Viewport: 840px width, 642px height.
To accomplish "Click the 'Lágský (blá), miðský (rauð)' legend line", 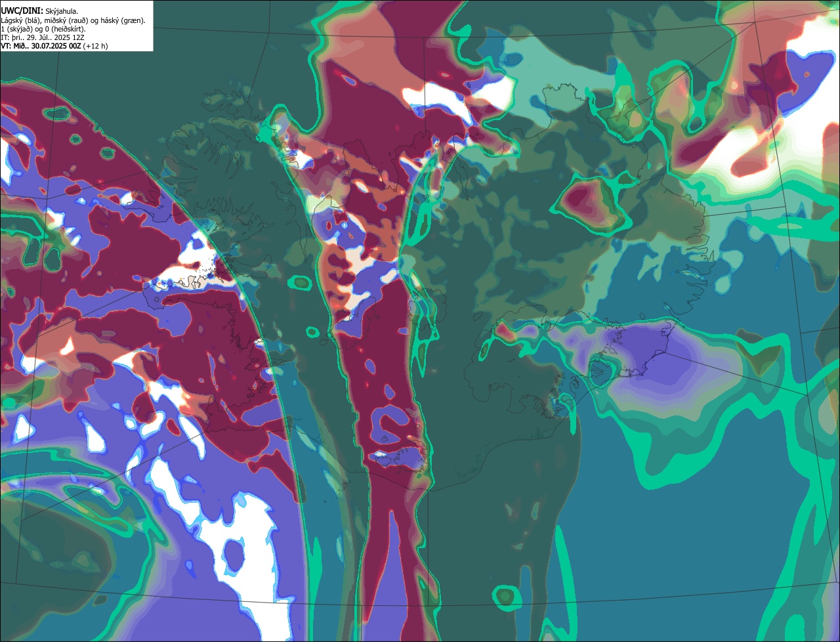I will [x=73, y=20].
